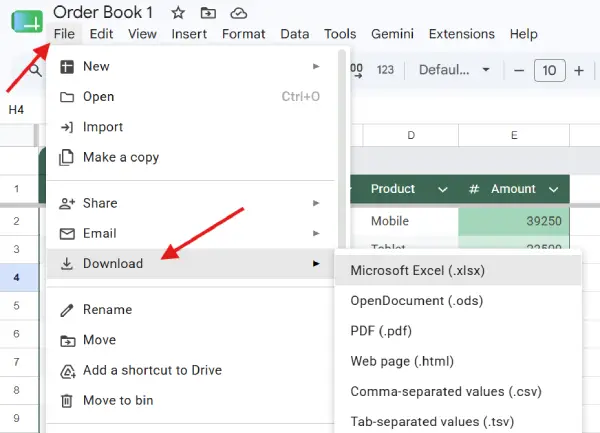
Task: Open the Edit menu
Action: click(x=101, y=34)
